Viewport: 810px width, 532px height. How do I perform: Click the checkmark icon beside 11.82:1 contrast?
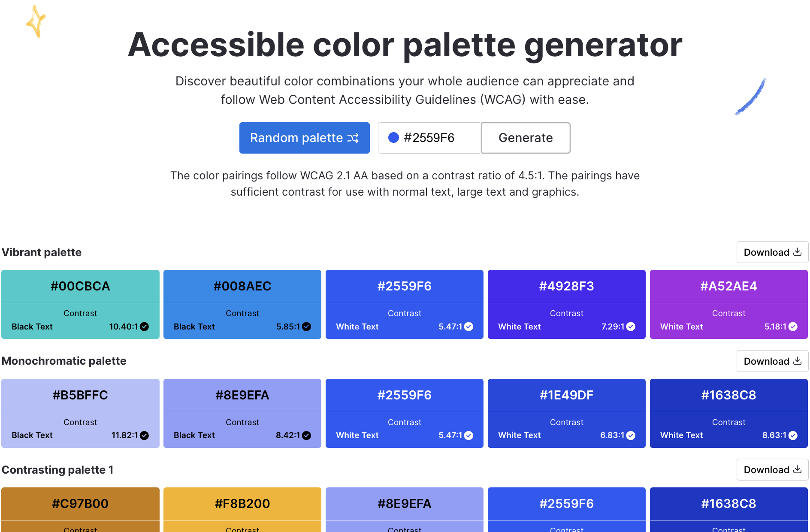145,435
